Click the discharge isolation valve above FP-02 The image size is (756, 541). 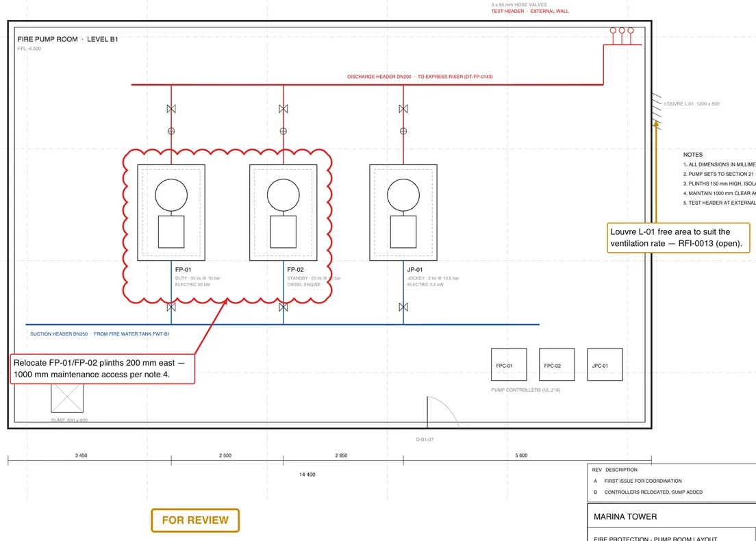pos(283,109)
